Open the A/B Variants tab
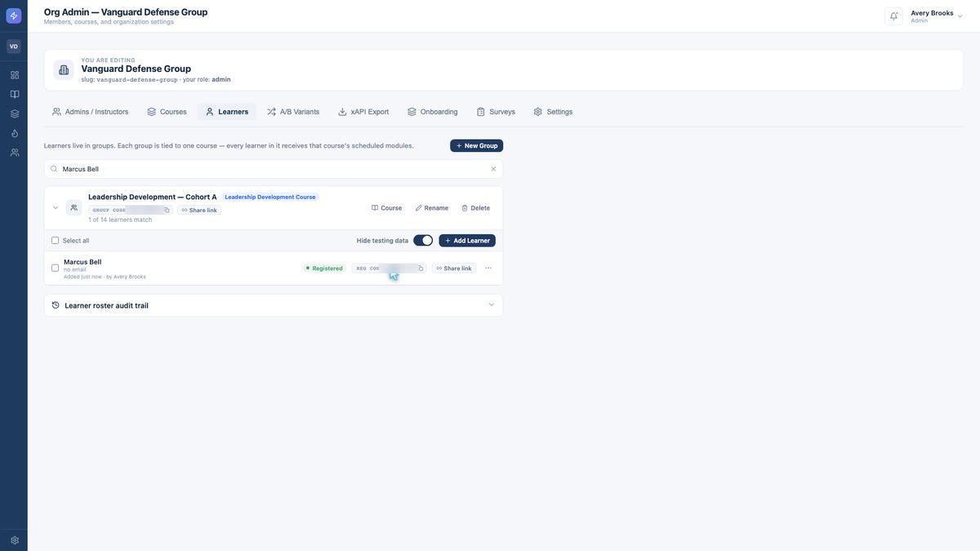The image size is (980, 551). (x=293, y=112)
